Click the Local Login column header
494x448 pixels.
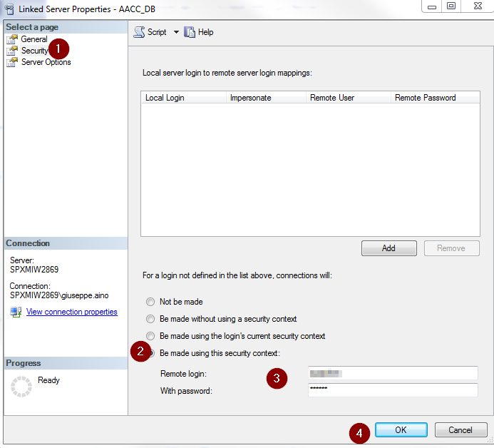pyautogui.click(x=184, y=98)
